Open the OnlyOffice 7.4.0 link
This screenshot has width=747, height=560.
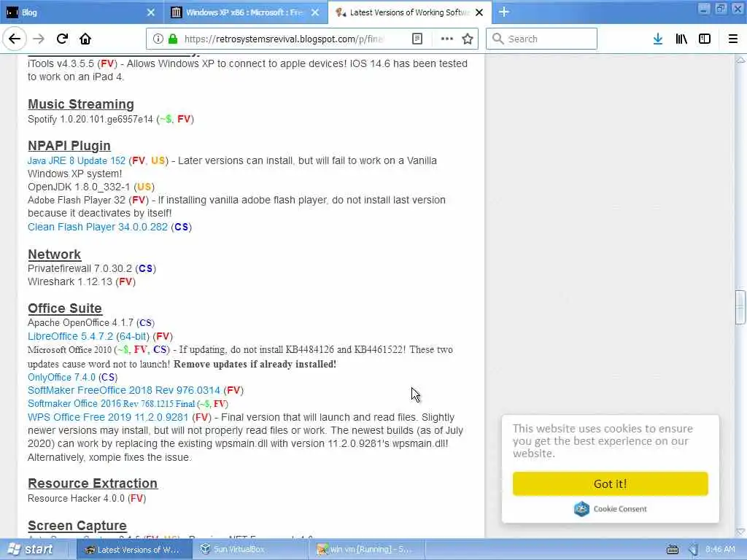click(61, 377)
